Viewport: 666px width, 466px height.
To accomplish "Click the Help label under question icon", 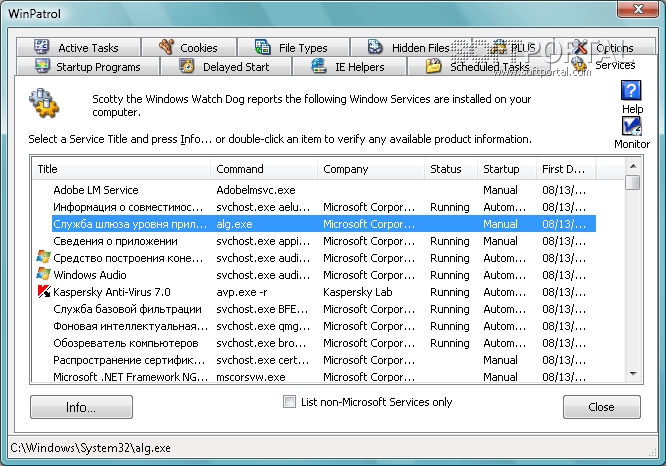I will tap(632, 109).
